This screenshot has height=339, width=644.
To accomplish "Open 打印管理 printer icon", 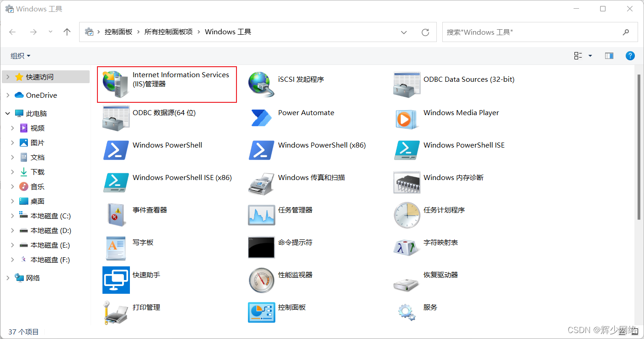I will pos(115,313).
